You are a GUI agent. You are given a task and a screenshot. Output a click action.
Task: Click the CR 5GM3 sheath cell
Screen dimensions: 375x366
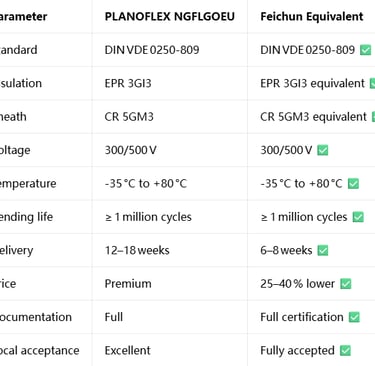point(129,117)
